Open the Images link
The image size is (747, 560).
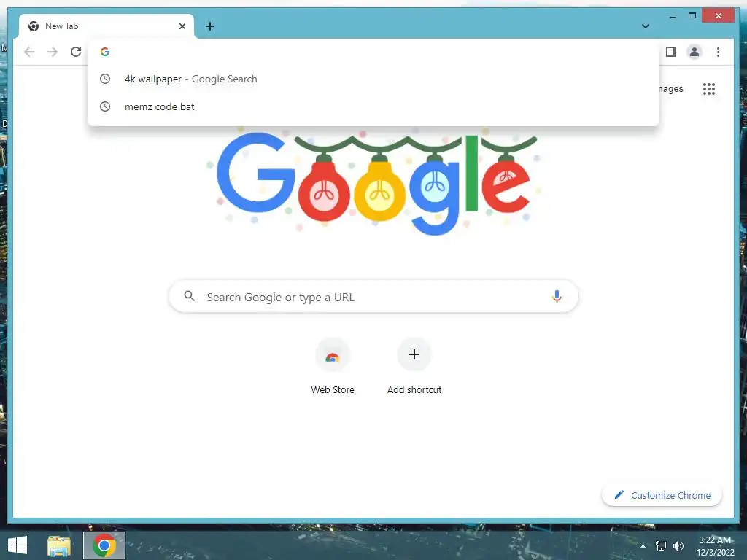point(671,88)
